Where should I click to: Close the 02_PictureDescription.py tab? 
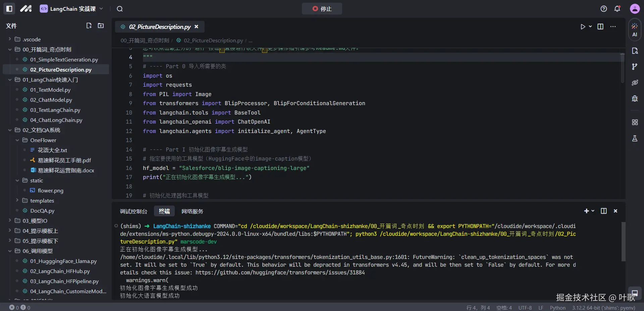tap(197, 27)
